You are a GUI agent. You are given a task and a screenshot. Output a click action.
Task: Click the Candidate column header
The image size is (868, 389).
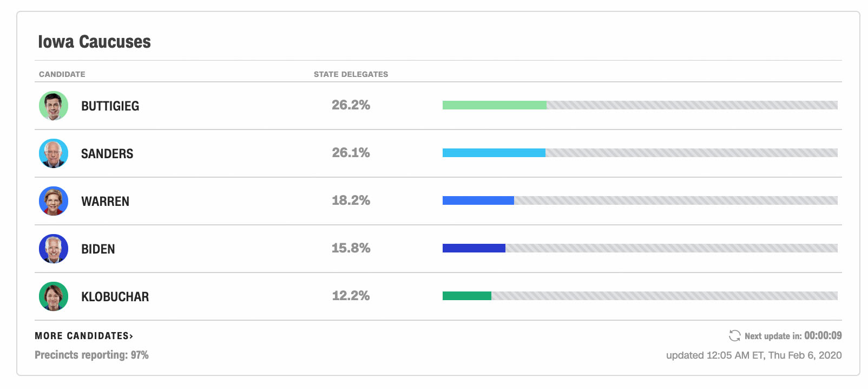click(62, 74)
